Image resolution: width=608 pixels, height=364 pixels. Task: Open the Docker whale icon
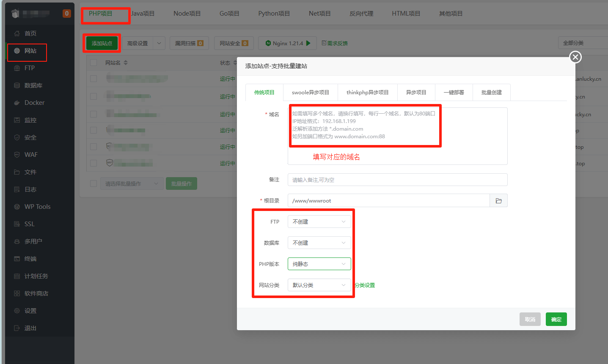pyautogui.click(x=17, y=103)
